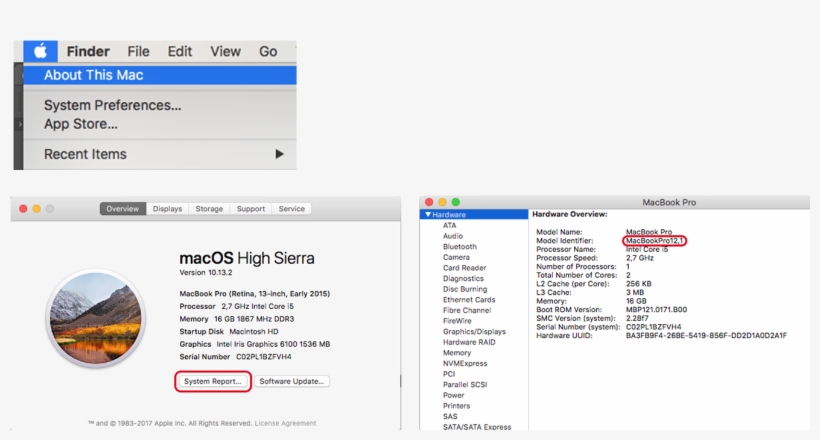The image size is (820, 440).
Task: Click the Boot ROM Version MBP121.0171.B00
Action: pos(656,309)
